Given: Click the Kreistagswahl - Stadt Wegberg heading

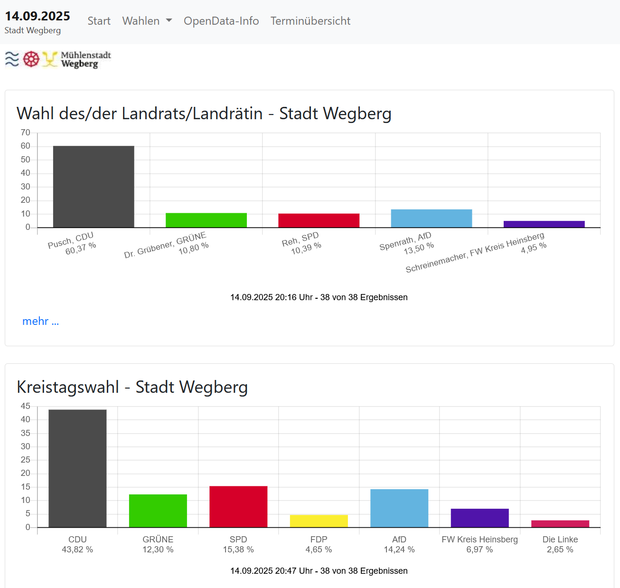Looking at the screenshot, I should click(132, 387).
